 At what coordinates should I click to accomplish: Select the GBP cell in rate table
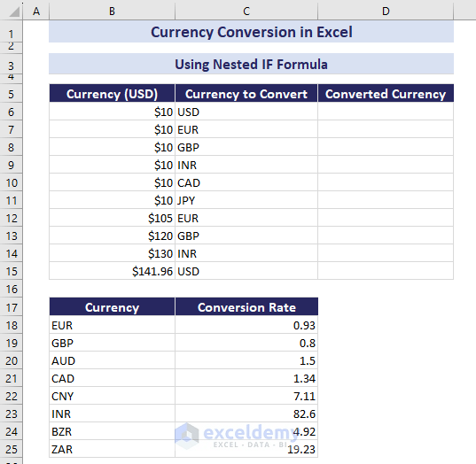click(x=112, y=343)
